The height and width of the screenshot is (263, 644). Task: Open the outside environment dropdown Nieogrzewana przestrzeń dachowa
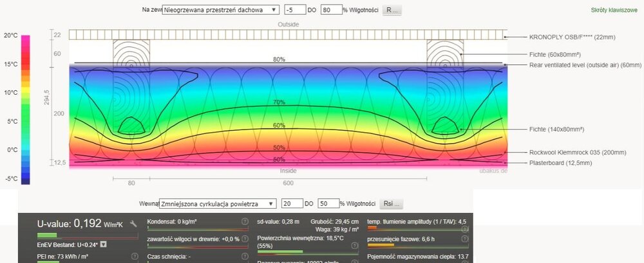point(221,10)
